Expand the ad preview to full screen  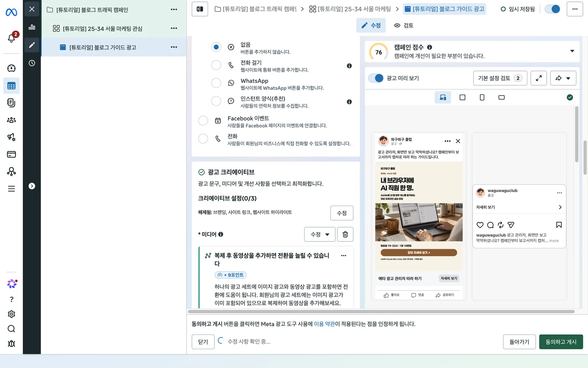pos(539,78)
